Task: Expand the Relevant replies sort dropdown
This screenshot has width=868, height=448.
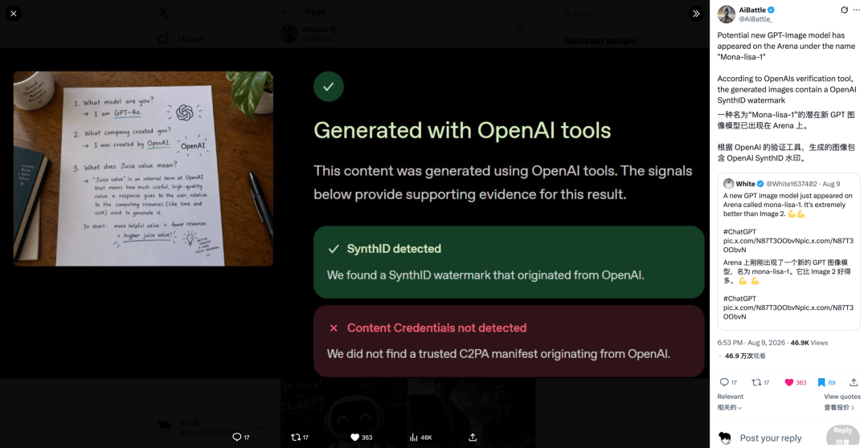Action: [x=730, y=401]
